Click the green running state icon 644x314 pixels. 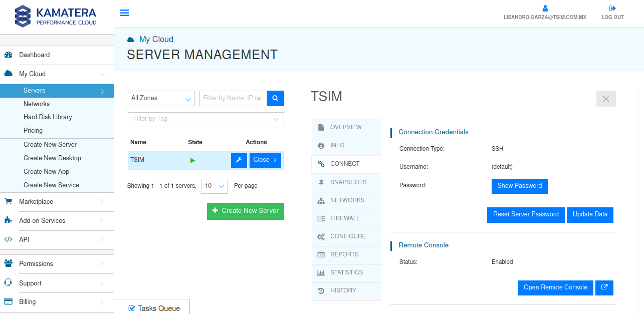[193, 160]
